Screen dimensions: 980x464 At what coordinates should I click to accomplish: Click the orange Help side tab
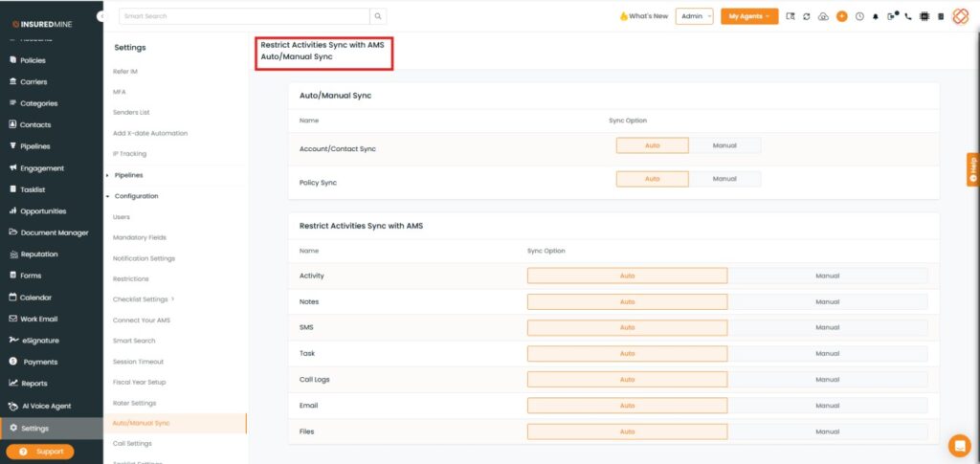pyautogui.click(x=972, y=169)
